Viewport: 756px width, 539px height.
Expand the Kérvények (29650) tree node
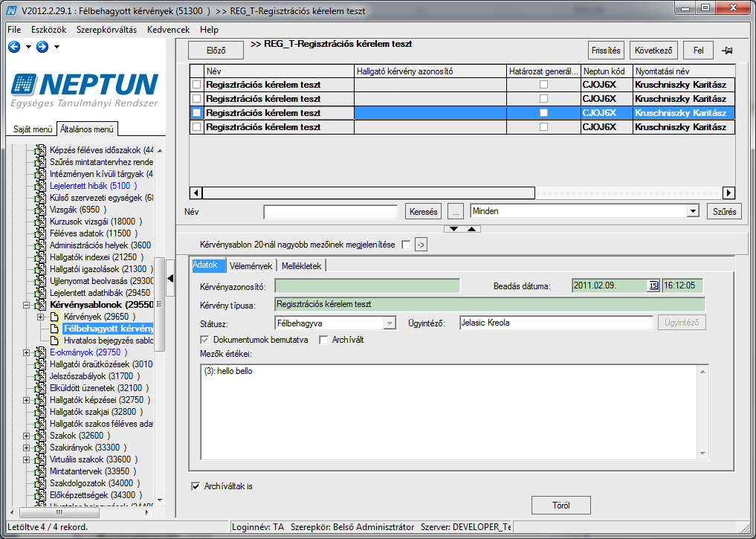coord(40,317)
